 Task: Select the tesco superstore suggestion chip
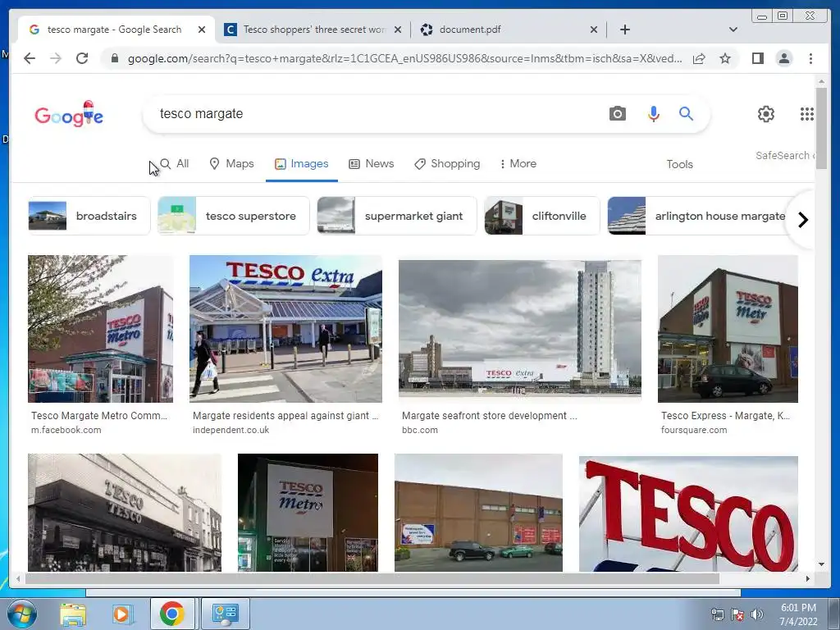pos(234,216)
